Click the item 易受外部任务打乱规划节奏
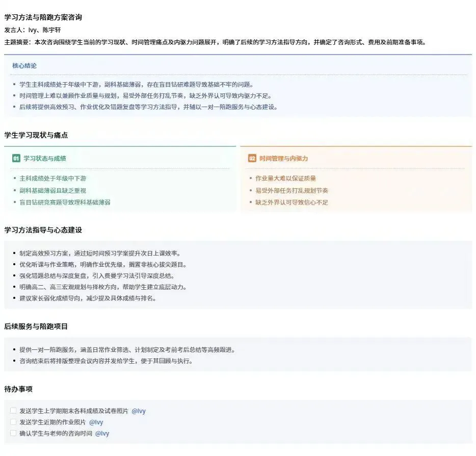The width and height of the screenshot is (476, 456). [292, 190]
